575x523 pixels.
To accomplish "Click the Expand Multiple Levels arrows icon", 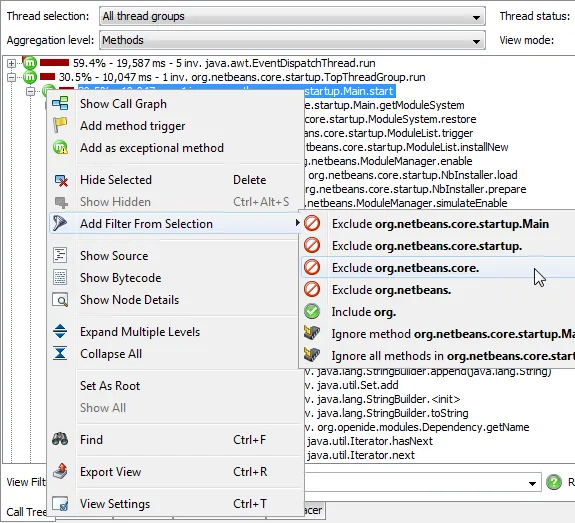I will 60,332.
